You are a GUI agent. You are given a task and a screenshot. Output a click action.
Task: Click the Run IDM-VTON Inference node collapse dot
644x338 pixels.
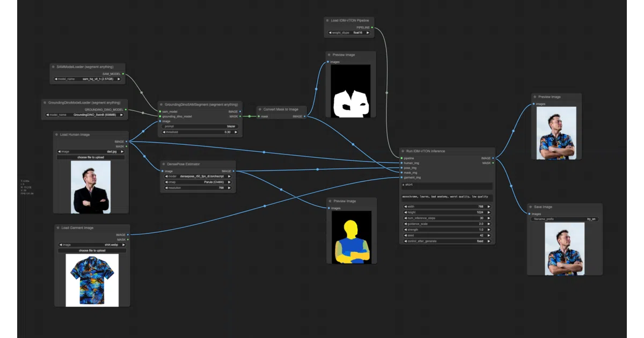coord(403,151)
